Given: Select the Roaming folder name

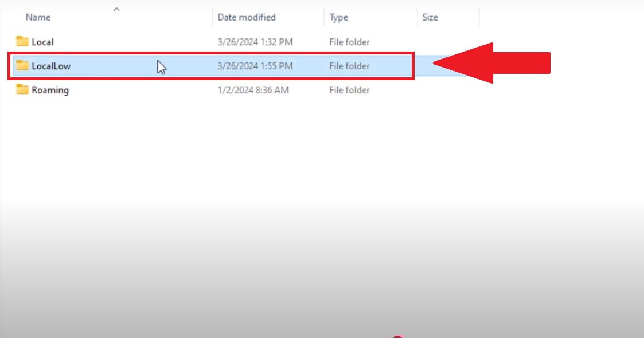Looking at the screenshot, I should click(50, 90).
